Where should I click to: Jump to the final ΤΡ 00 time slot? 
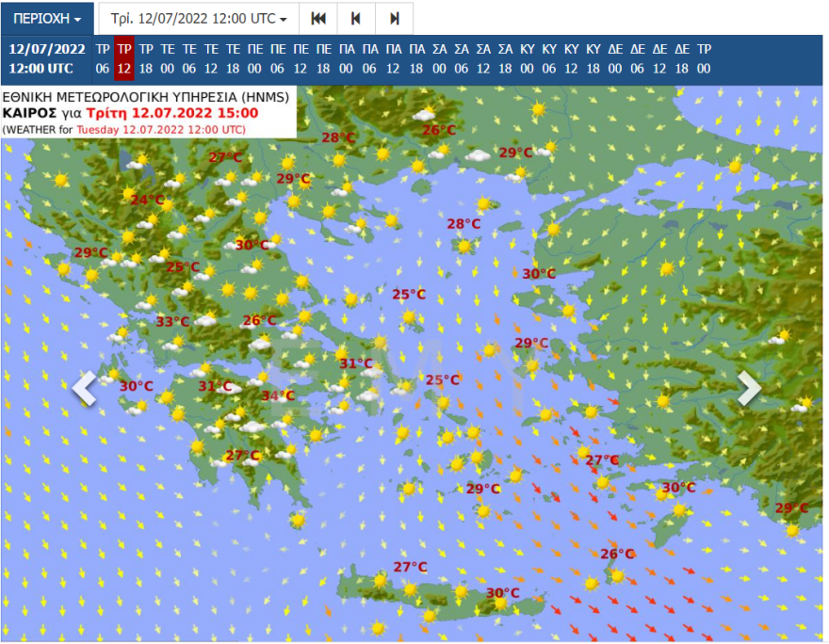pos(704,58)
